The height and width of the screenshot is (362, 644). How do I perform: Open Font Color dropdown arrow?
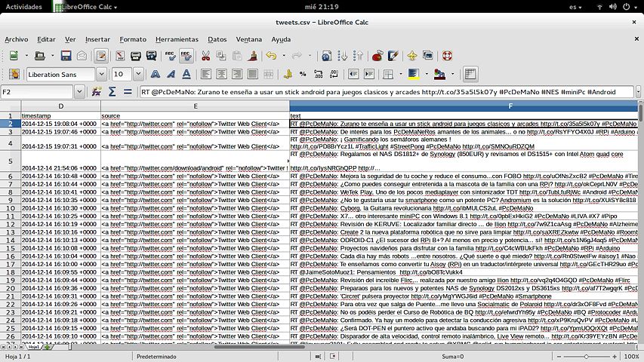pos(452,75)
